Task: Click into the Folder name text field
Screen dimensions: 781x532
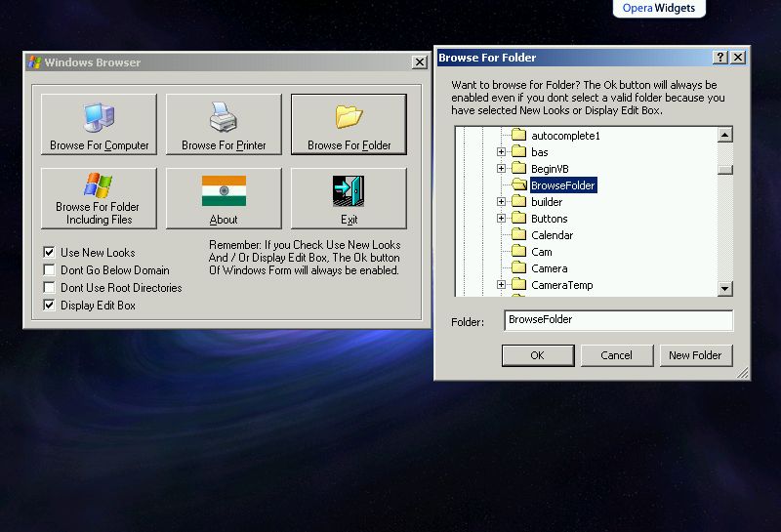Action: 618,320
